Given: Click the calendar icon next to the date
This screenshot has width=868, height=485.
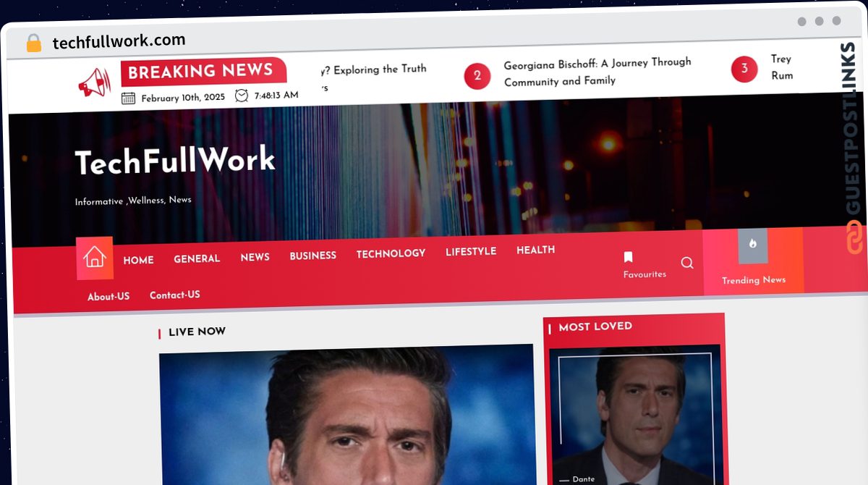Looking at the screenshot, I should (x=128, y=98).
